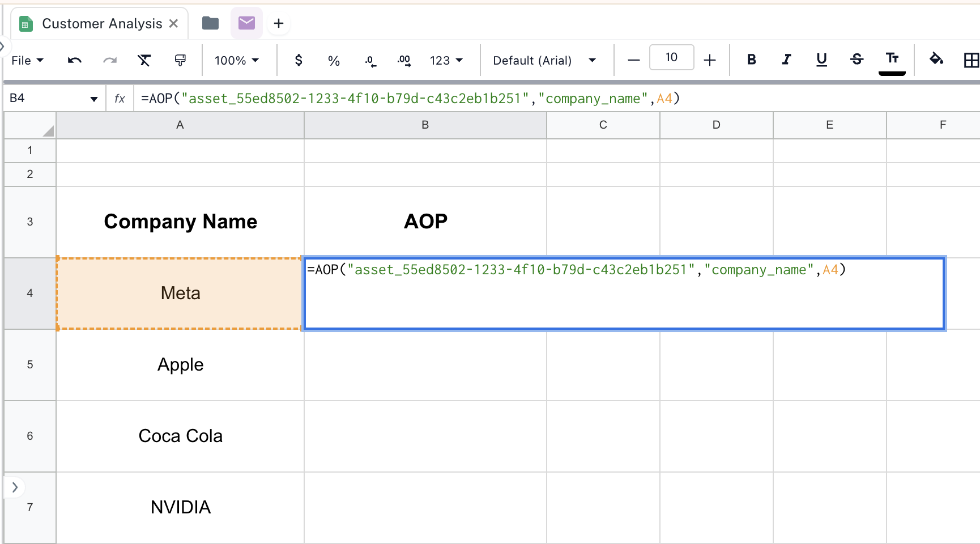The height and width of the screenshot is (544, 980).
Task: Open fill color paint bucket
Action: point(936,59)
